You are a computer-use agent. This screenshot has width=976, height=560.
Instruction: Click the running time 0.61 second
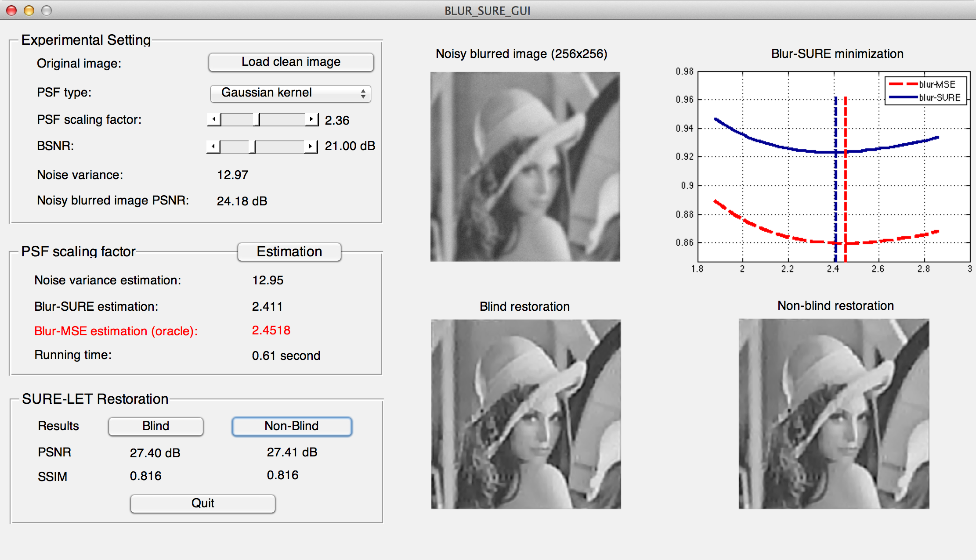pyautogui.click(x=286, y=356)
